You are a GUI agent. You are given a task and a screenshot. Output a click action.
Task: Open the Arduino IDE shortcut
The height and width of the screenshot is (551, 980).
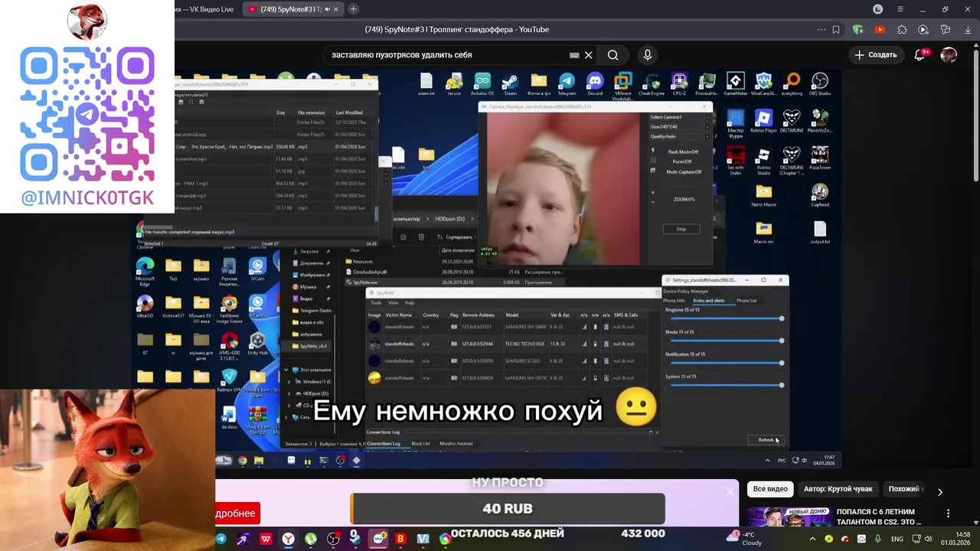click(482, 84)
